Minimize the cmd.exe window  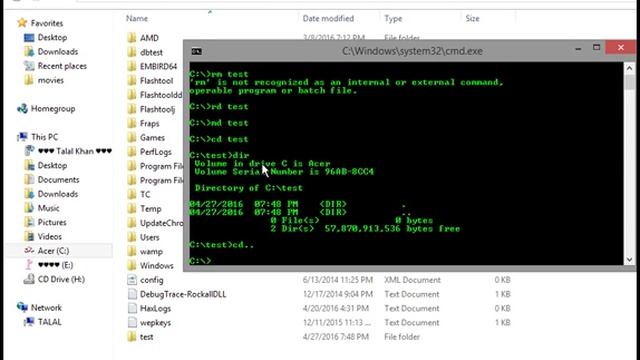coord(578,49)
